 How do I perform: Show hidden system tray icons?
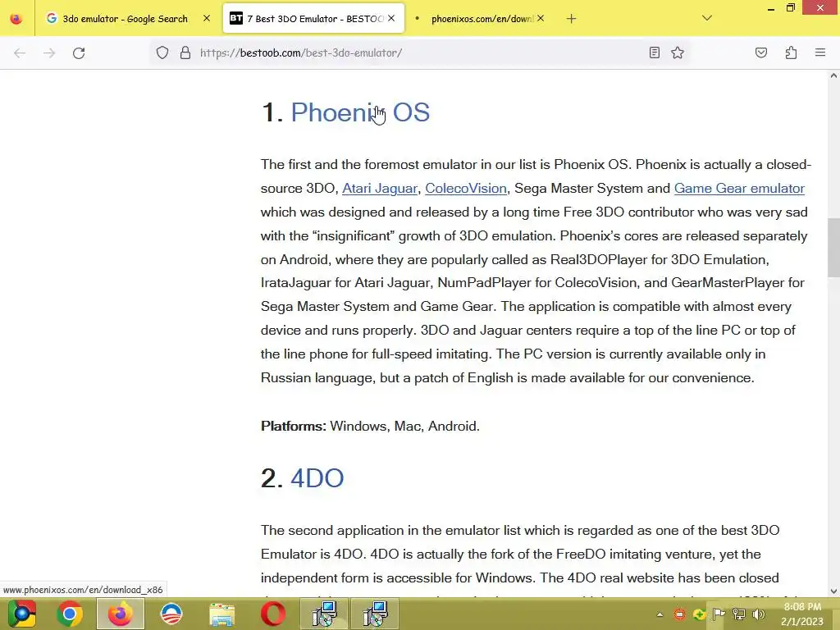660,614
